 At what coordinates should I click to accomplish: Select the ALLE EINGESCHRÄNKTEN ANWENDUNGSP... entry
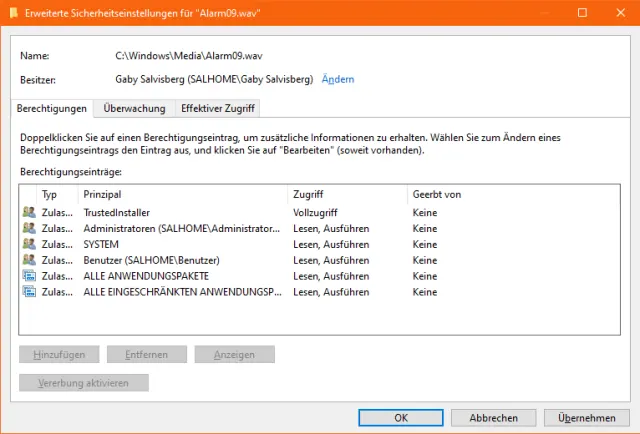pos(182,292)
